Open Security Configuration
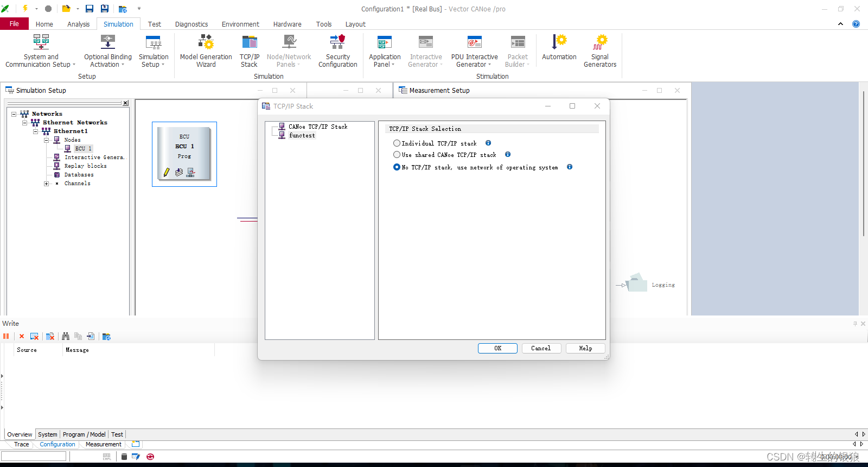 coord(338,51)
